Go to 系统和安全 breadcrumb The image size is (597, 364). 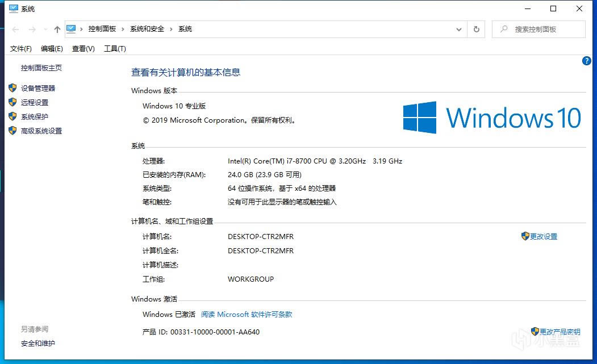coord(147,29)
